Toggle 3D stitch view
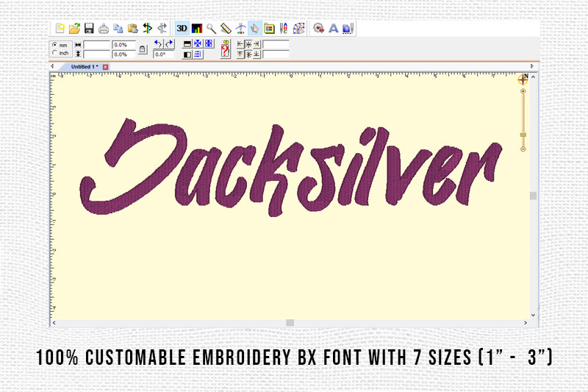The height and width of the screenshot is (392, 588). click(182, 29)
